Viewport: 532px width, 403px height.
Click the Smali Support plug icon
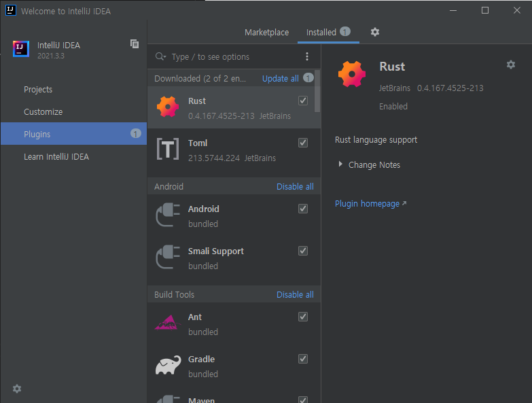coord(168,257)
